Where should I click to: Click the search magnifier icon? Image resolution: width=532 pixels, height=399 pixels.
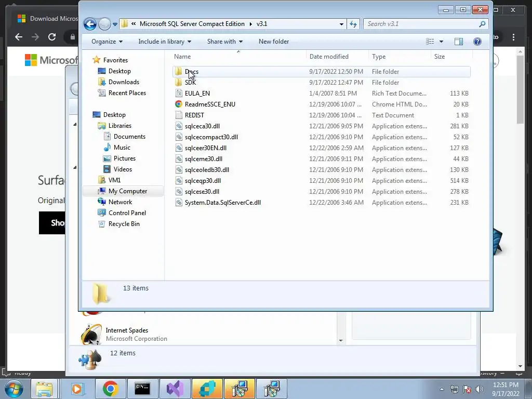pos(482,24)
